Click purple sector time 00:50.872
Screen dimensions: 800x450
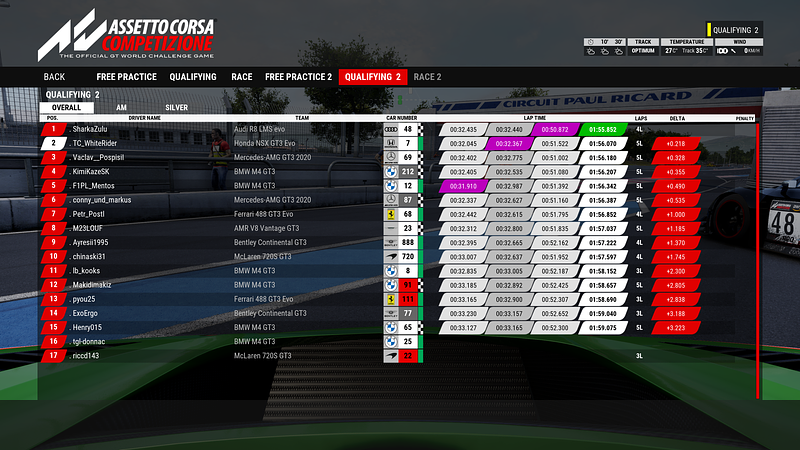[555, 130]
